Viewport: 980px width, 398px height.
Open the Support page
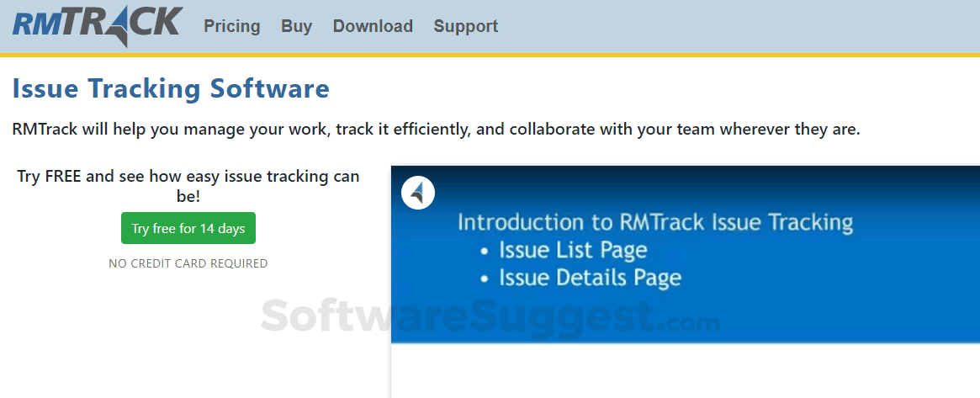(x=466, y=26)
